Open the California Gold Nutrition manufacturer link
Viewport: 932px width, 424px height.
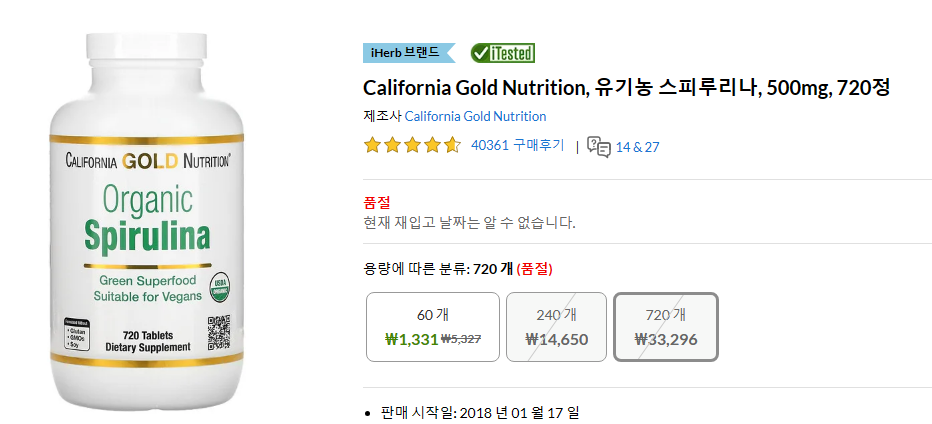[476, 116]
